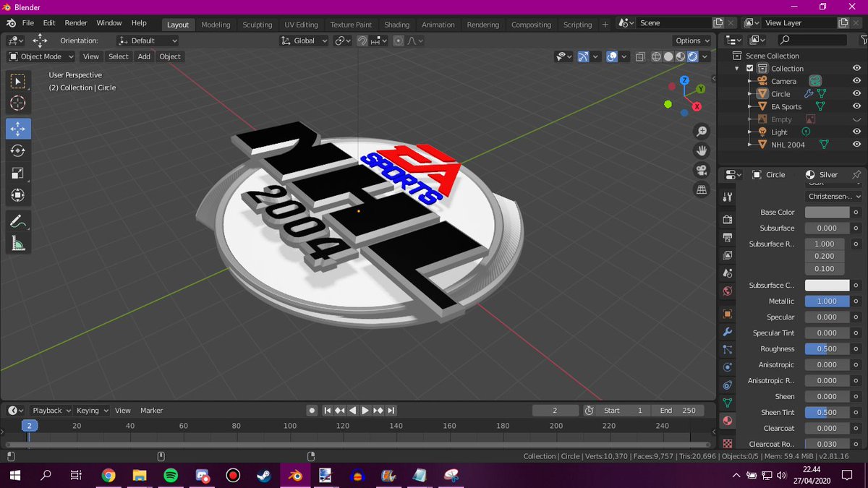Toggle viewport overlays
Image resolution: width=868 pixels, height=488 pixels.
[612, 56]
